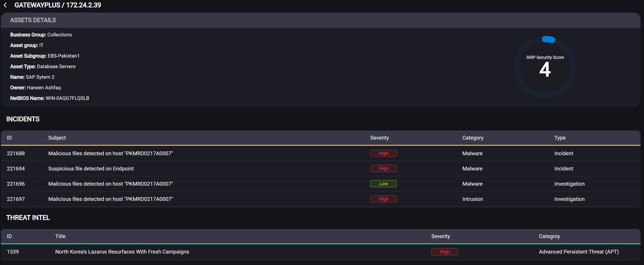Click High severity badge for incident 221694
The width and height of the screenshot is (644, 265).
click(x=383, y=169)
